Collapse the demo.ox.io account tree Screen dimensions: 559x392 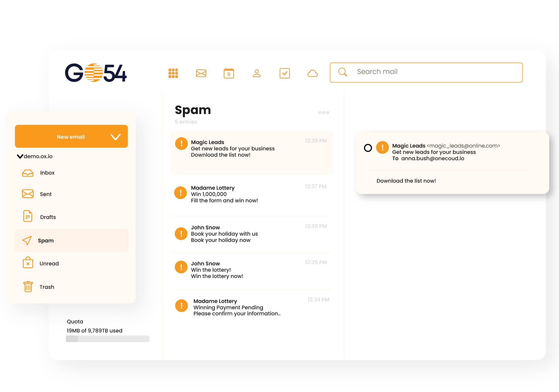[x=20, y=156]
